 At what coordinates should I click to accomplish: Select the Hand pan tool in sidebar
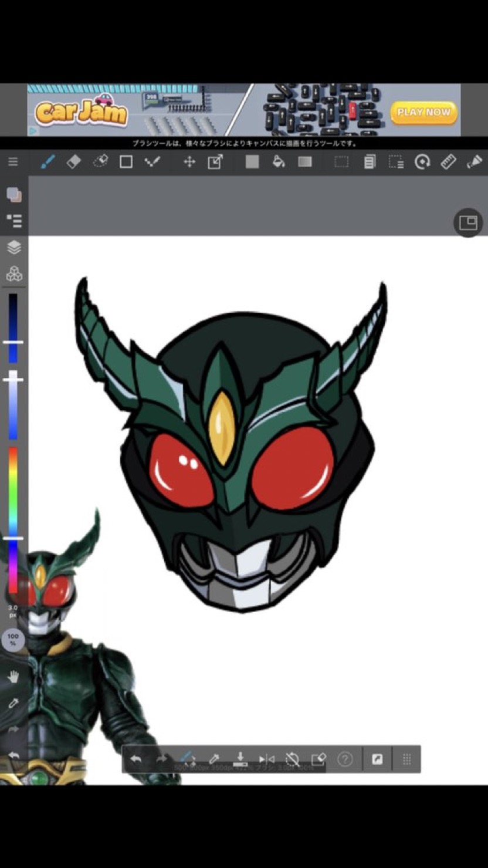13,677
